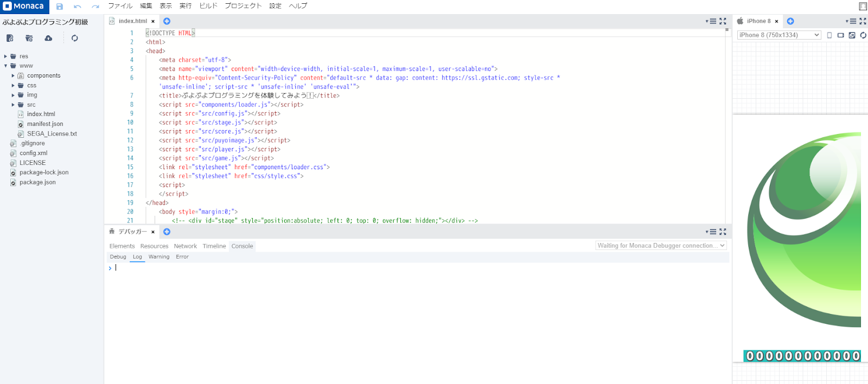Open the Monaca Debugger connection dropdown
868x384 pixels.
pyautogui.click(x=661, y=246)
